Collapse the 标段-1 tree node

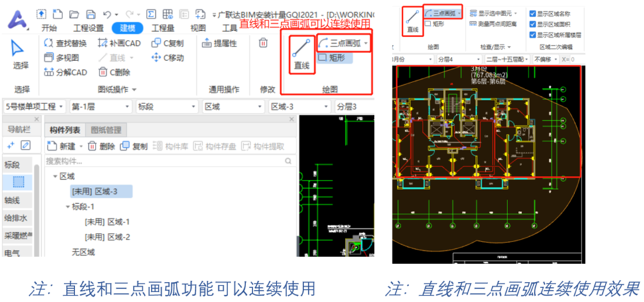68,207
